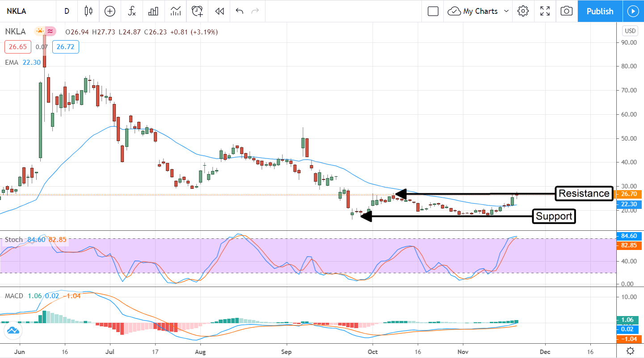Click the green 1.06 MACD axis label
The width and height of the screenshot is (644, 358).
pos(628,320)
